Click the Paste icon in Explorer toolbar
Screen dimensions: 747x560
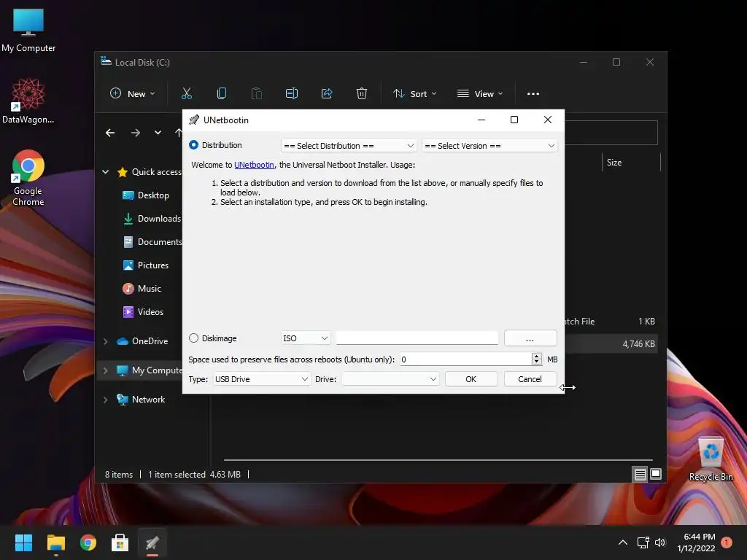[x=257, y=94]
